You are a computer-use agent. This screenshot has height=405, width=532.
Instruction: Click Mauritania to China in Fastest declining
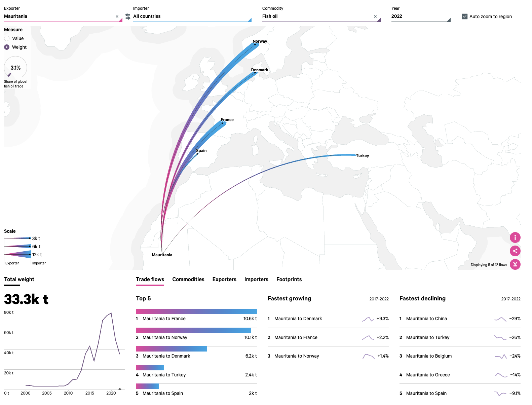(x=426, y=319)
